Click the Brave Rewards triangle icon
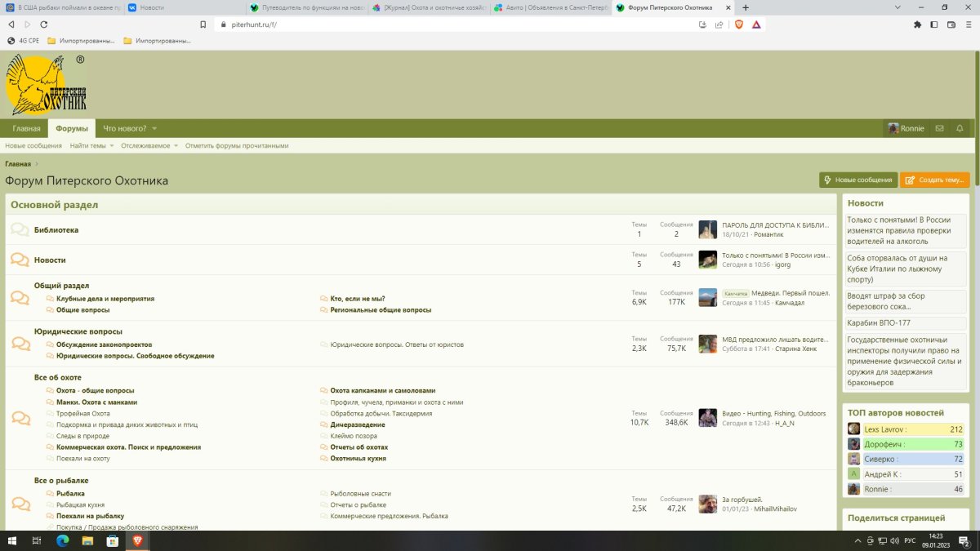The height and width of the screenshot is (551, 980). pos(756,24)
